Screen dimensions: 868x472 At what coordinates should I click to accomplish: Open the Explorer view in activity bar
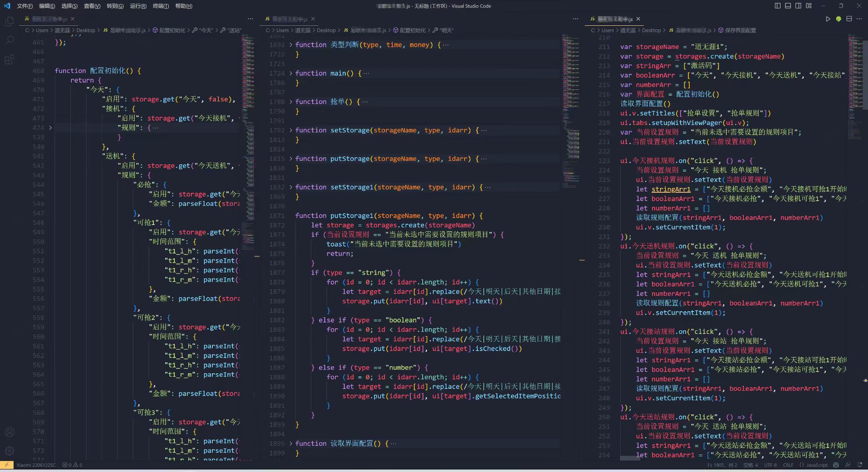point(9,21)
